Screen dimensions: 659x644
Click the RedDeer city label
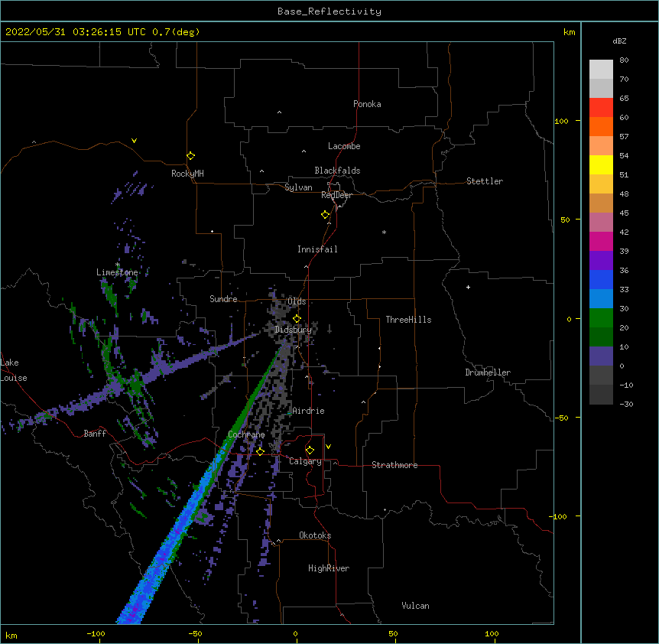point(336,195)
